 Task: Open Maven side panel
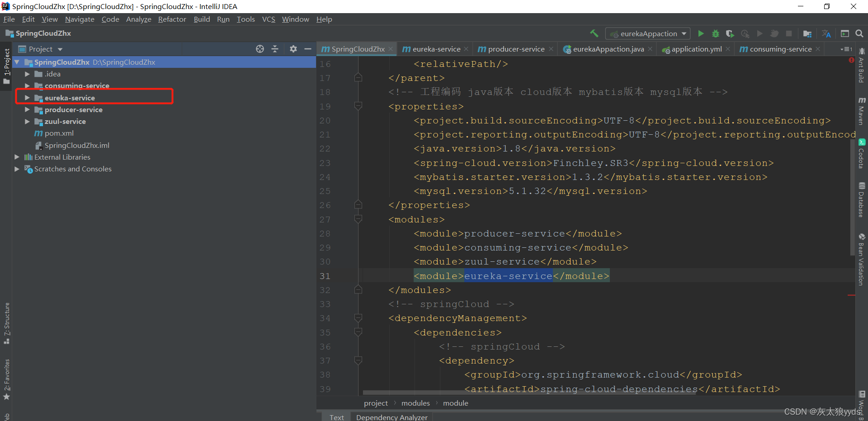click(862, 110)
